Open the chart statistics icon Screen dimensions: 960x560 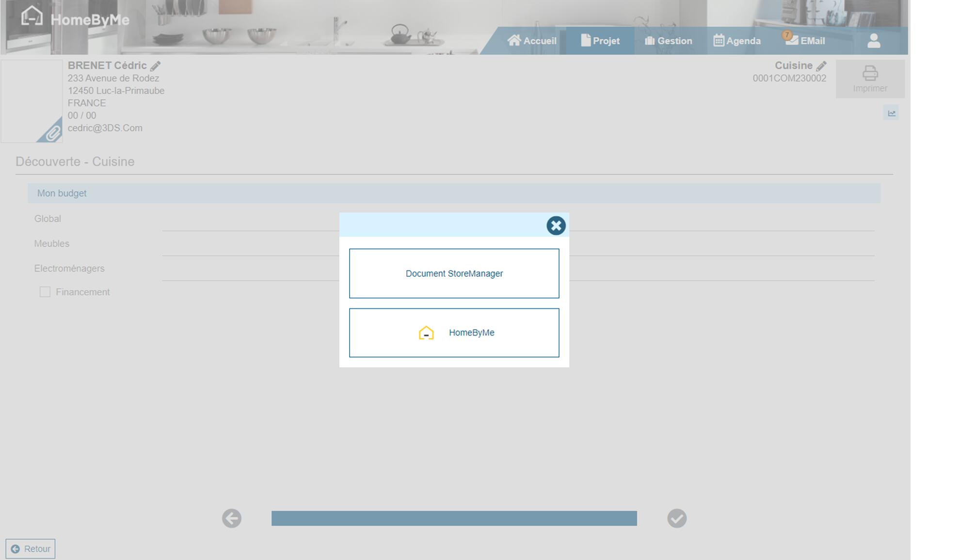891,113
